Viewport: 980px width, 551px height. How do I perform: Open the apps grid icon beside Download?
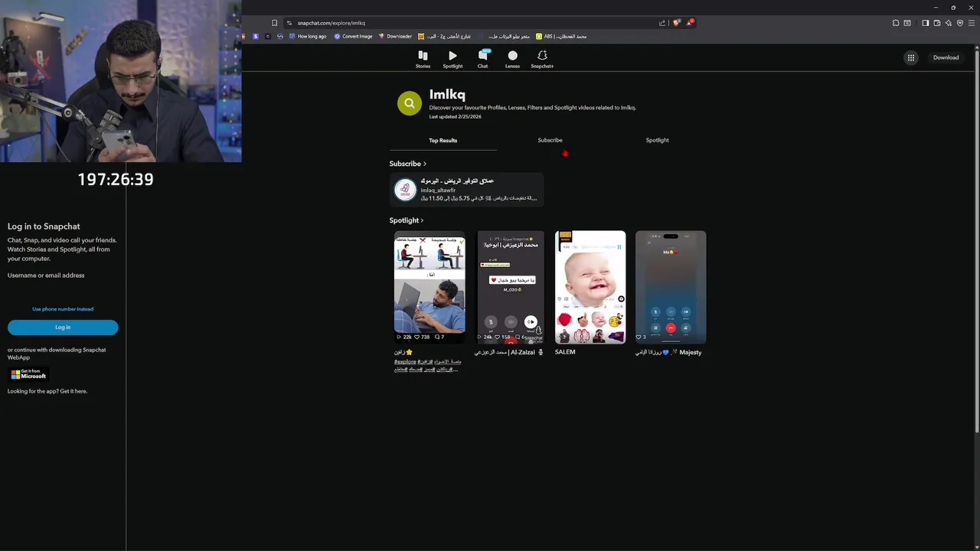point(911,57)
